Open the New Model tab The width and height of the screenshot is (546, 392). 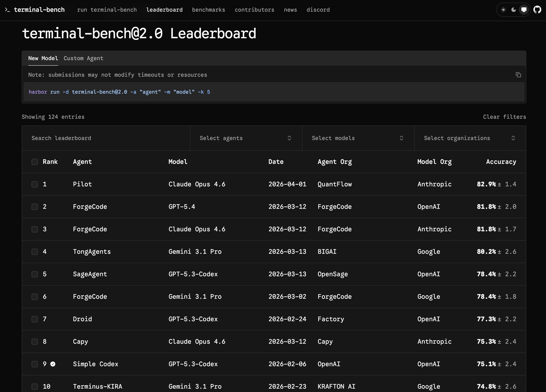43,58
